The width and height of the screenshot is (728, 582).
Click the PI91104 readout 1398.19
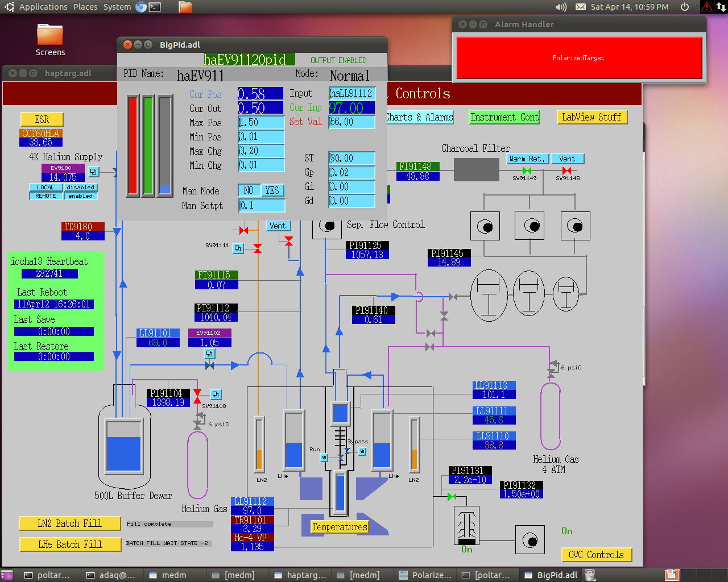tap(168, 402)
